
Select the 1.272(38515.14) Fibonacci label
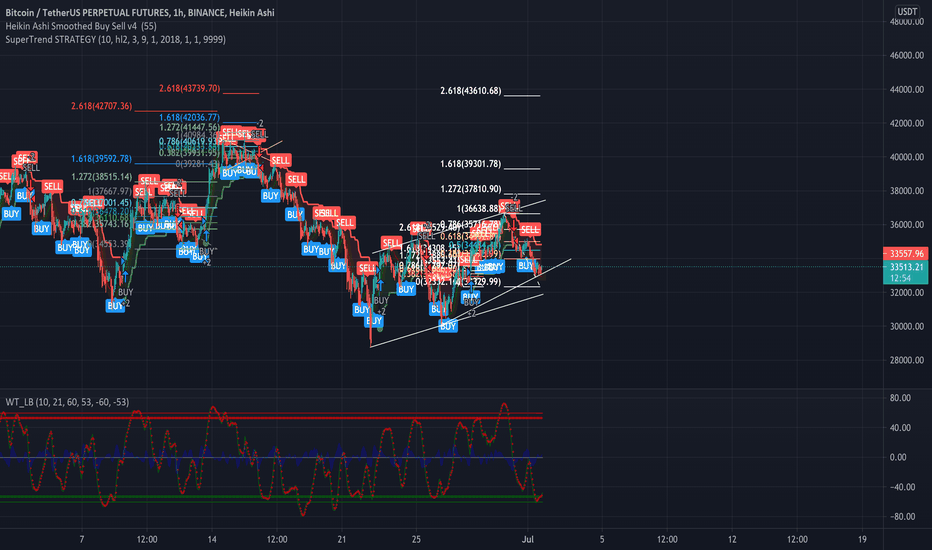[102, 177]
